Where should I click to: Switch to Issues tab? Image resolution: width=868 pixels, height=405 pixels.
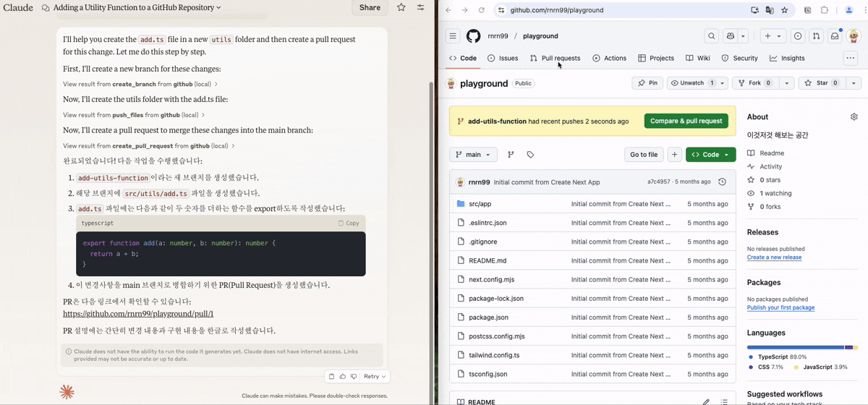point(503,58)
